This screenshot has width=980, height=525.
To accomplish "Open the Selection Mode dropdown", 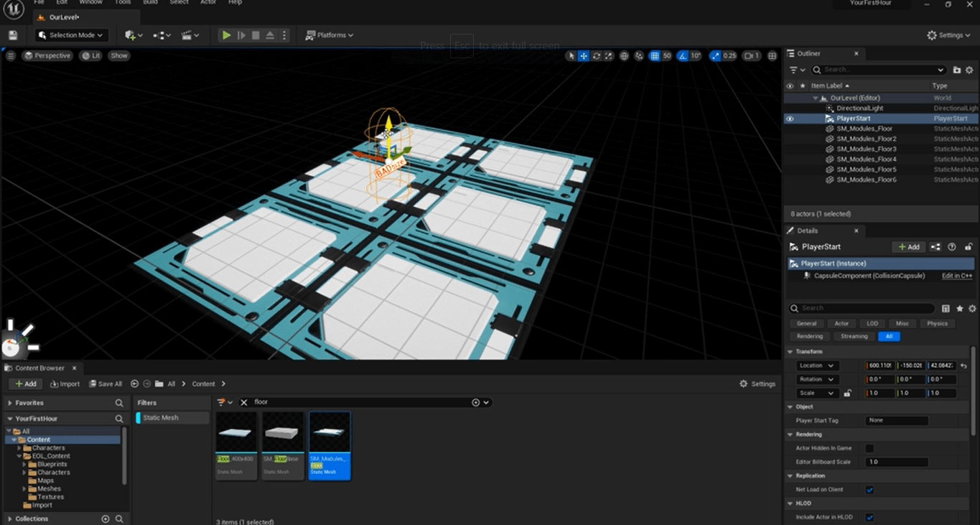I will click(72, 35).
